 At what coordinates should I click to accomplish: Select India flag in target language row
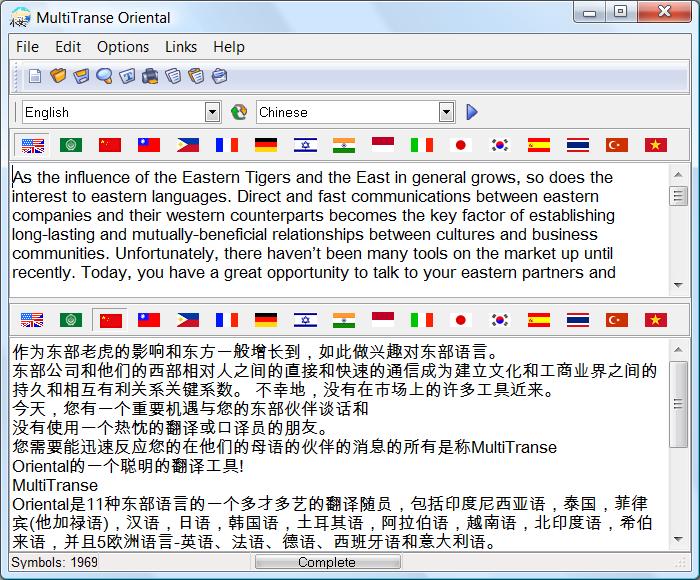(x=344, y=320)
